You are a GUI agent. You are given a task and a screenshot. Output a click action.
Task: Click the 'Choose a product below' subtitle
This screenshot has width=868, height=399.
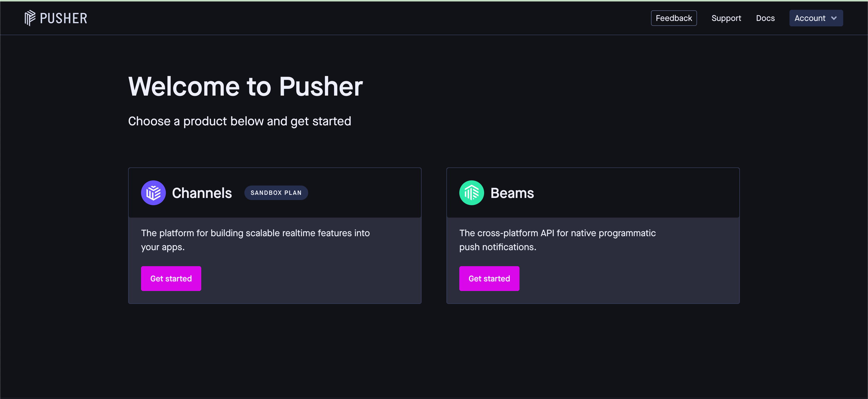(239, 121)
